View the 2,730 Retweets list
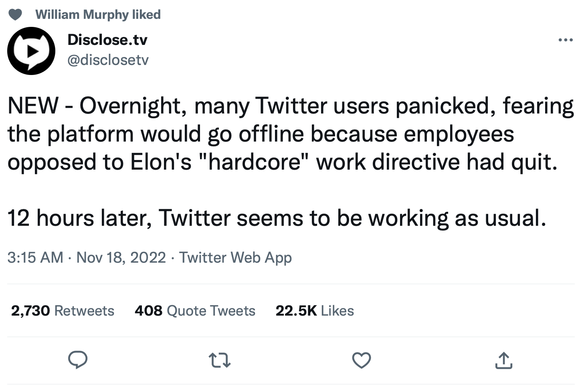588x391 pixels. (x=63, y=311)
